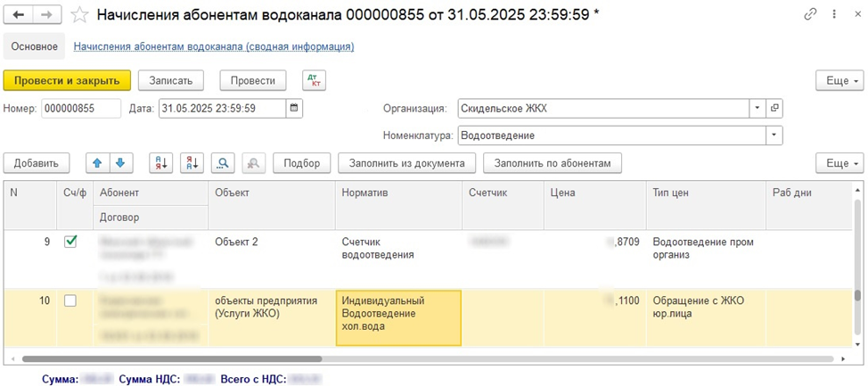This screenshot has width=868, height=386.
Task: Enable Сч/ф checkbox in row 10
Action: pyautogui.click(x=70, y=301)
